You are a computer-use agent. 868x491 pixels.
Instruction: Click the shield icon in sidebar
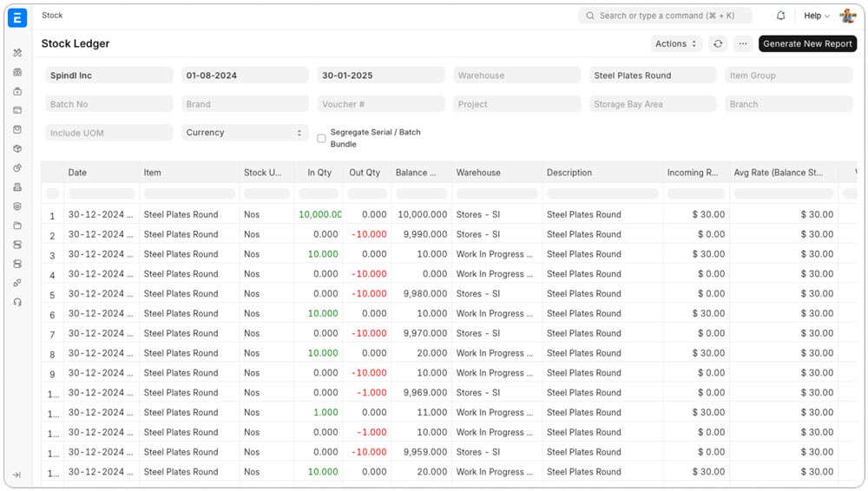tap(17, 206)
